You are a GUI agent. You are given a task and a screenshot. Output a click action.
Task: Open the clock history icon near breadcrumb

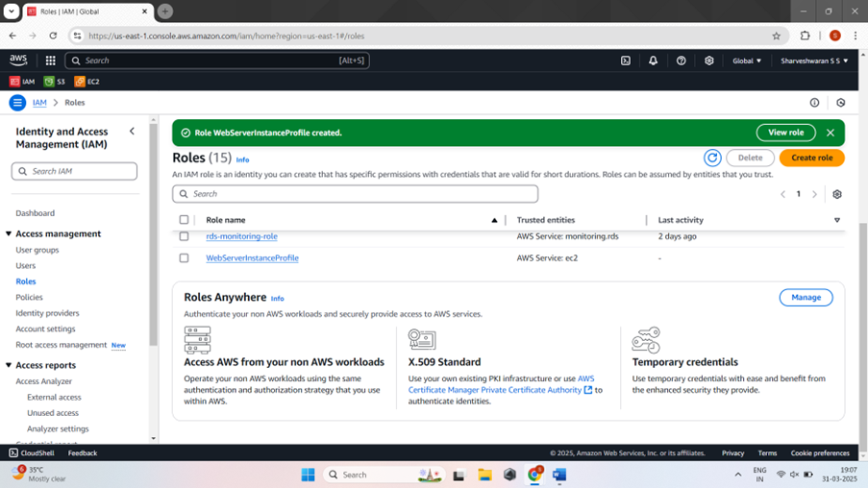[841, 103]
